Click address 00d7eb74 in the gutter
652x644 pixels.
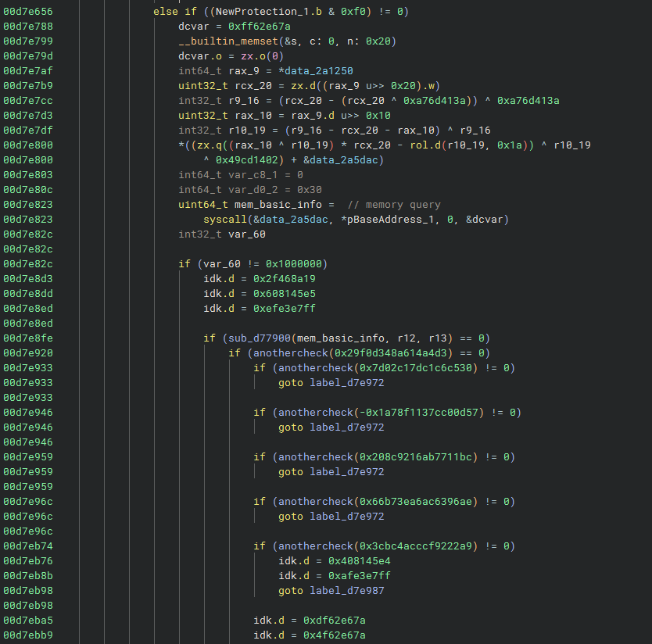(28, 546)
